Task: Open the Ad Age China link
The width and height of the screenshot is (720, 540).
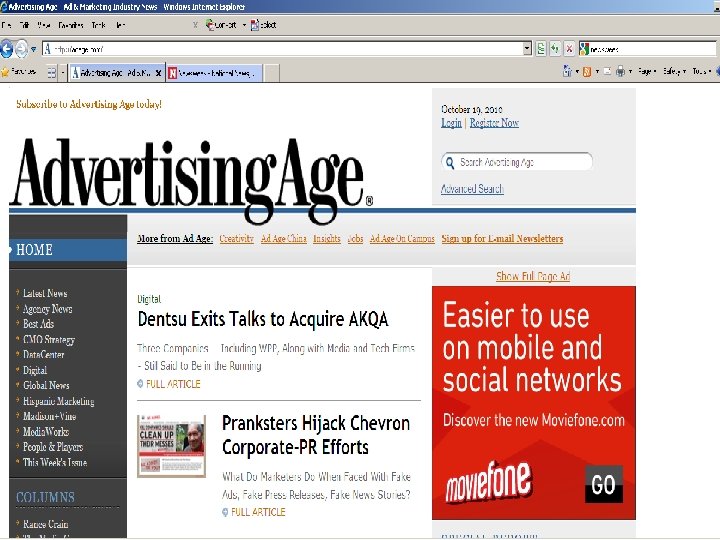Action: (x=283, y=239)
